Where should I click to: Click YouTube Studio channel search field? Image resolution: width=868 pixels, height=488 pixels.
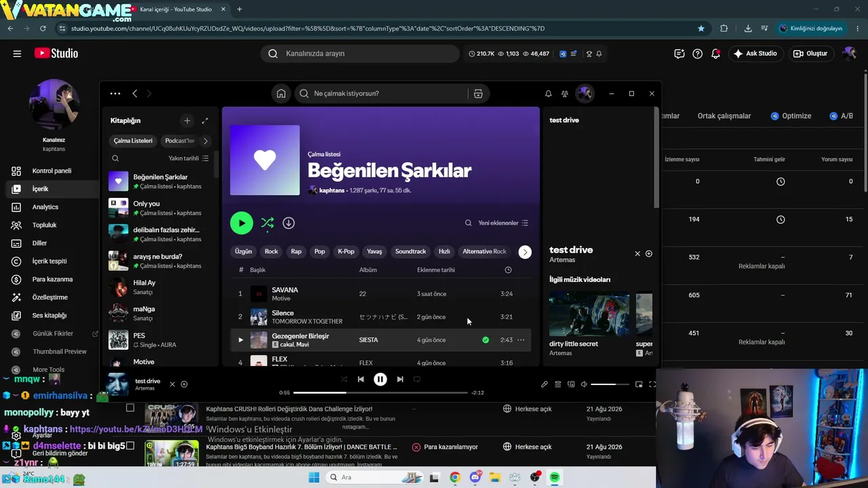360,54
